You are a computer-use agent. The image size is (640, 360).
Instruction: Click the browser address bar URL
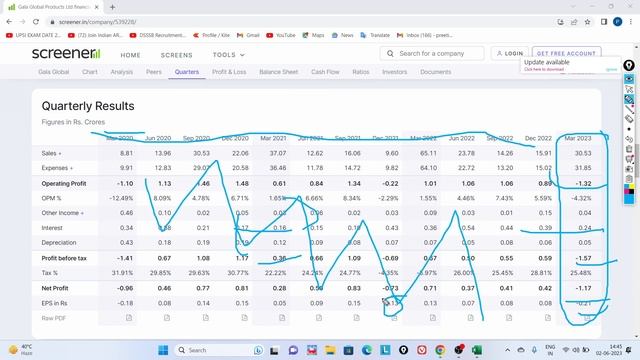coord(98,22)
